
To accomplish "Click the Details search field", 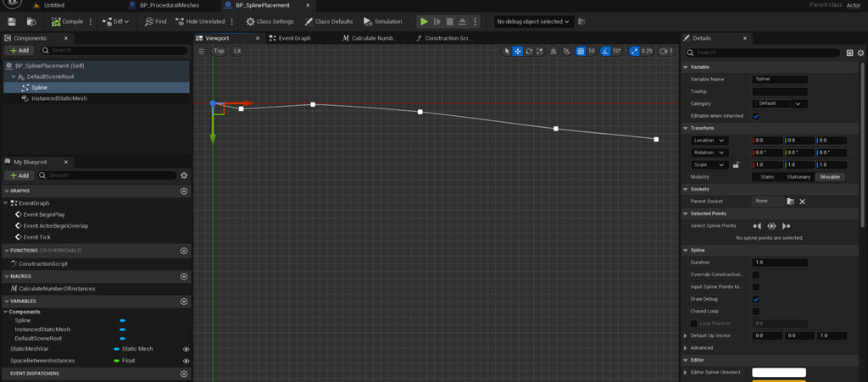I will click(763, 52).
